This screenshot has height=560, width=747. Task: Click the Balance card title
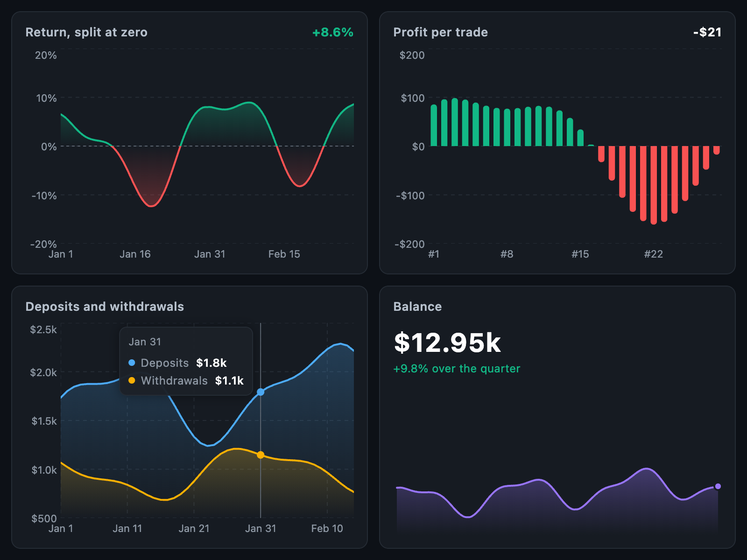[x=417, y=307]
